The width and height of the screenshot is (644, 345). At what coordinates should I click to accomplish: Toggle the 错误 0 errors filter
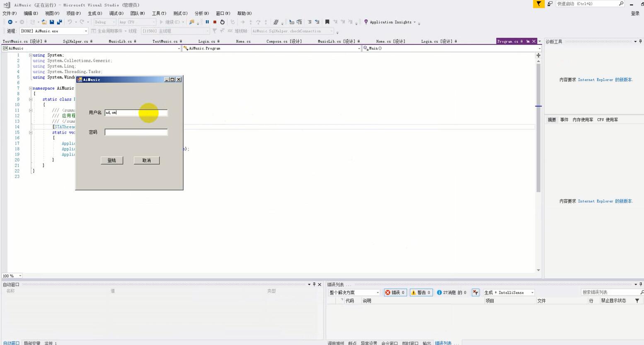(x=395, y=292)
